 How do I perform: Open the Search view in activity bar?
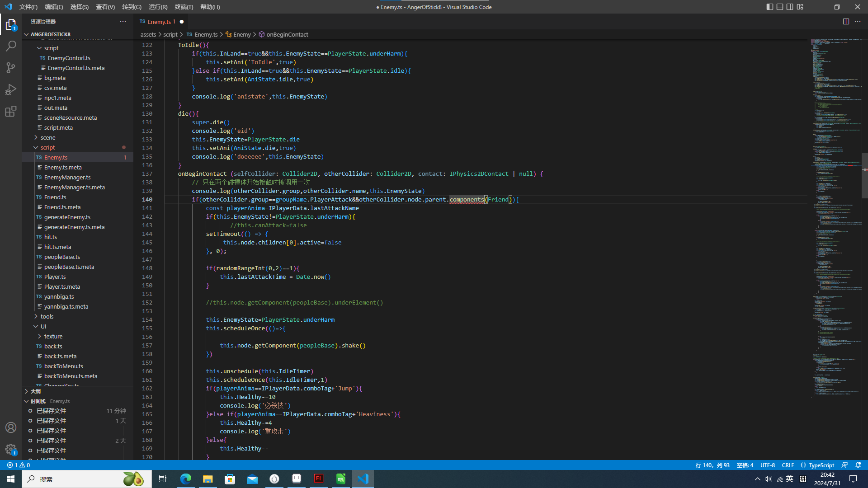[11, 46]
